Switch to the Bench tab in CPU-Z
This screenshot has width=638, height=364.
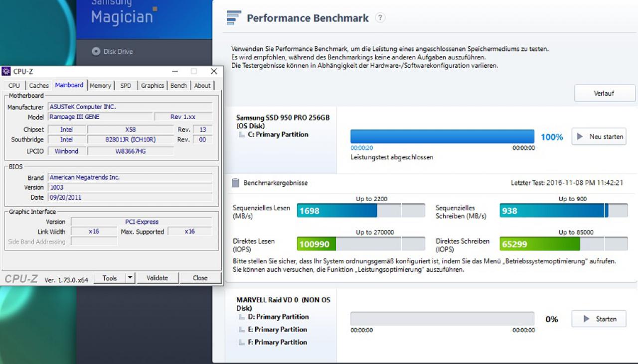[x=178, y=86]
